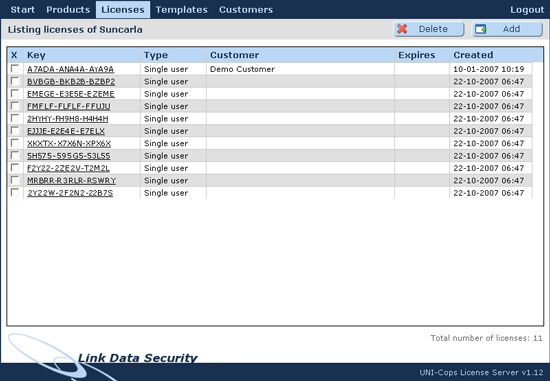Click the Link Data Security logo text
The image size is (550, 381).
(x=138, y=358)
